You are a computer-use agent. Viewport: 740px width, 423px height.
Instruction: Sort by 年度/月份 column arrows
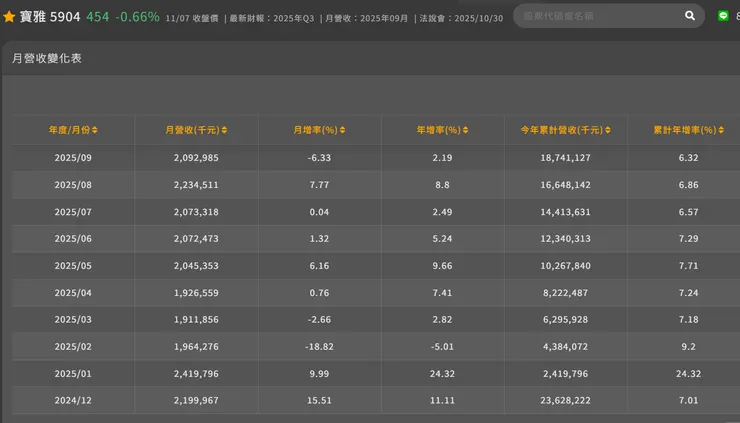point(95,130)
